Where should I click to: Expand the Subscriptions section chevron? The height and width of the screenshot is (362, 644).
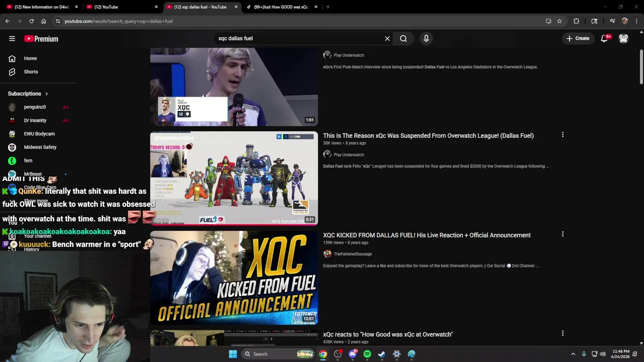47,94
